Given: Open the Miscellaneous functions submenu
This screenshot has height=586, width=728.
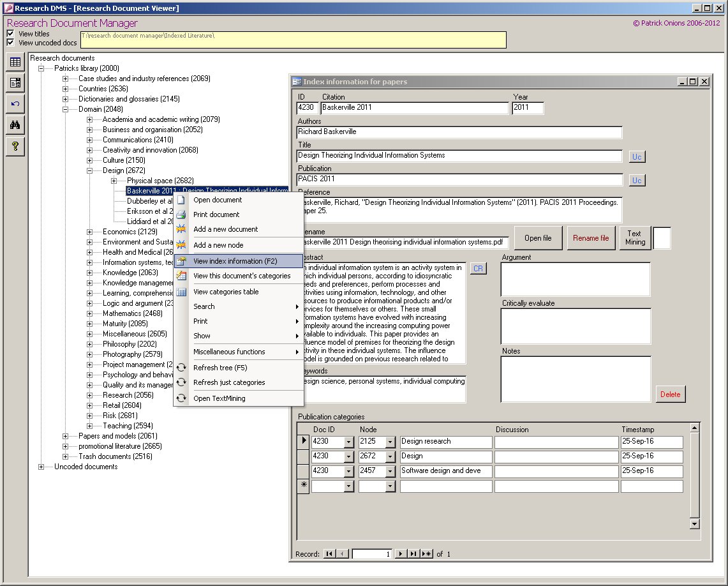Looking at the screenshot, I should (239, 352).
